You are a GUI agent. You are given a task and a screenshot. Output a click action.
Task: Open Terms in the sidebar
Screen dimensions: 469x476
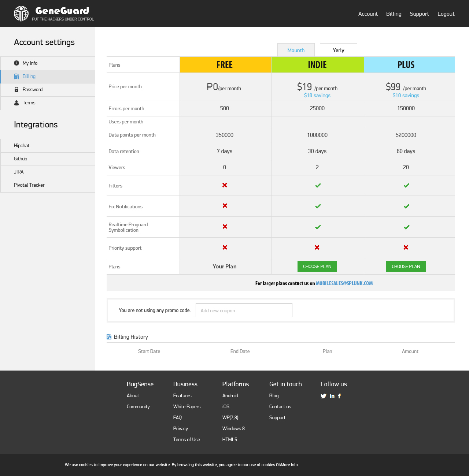[48, 103]
